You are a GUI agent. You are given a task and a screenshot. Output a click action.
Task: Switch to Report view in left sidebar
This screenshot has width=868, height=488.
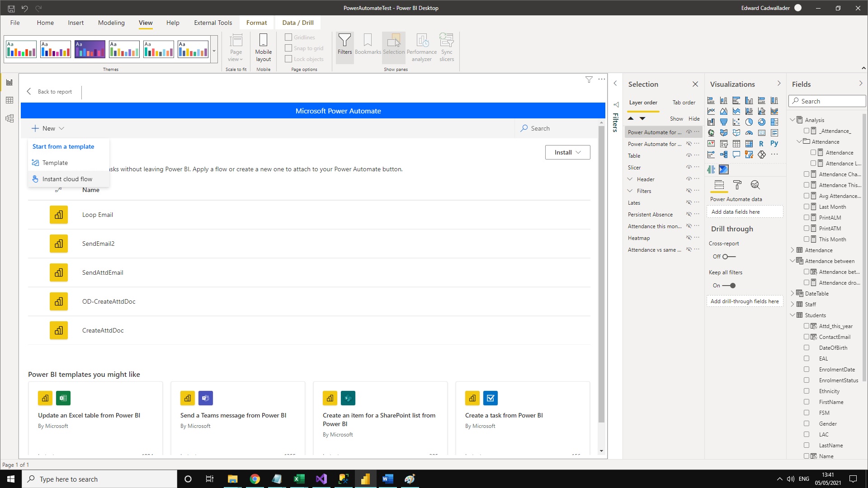point(9,82)
